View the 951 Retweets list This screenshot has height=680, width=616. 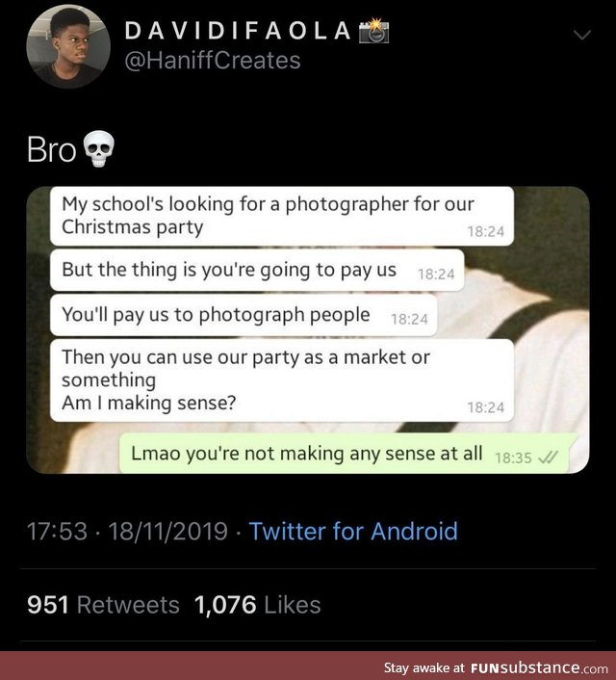pos(103,605)
